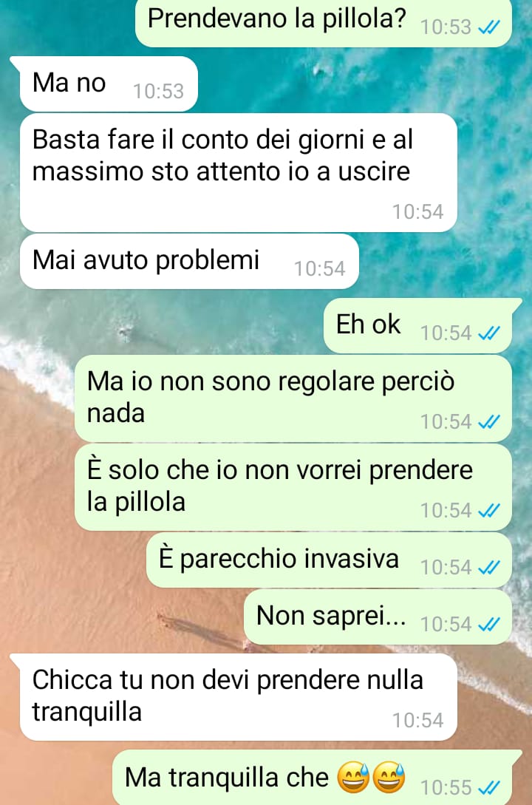The width and height of the screenshot is (532, 805).
Task: Select the 'Chicca tu non devi prendere nulla' message
Action: [x=238, y=697]
